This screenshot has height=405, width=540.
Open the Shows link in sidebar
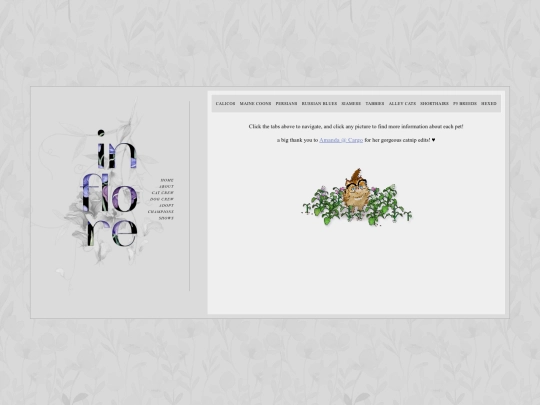(x=166, y=218)
